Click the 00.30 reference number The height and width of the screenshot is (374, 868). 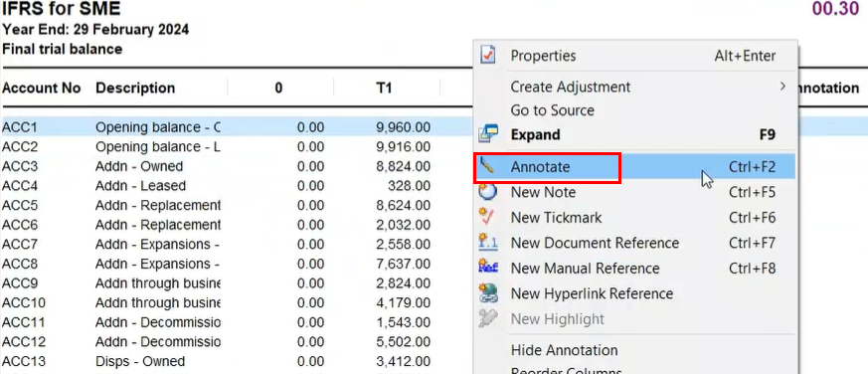point(835,9)
